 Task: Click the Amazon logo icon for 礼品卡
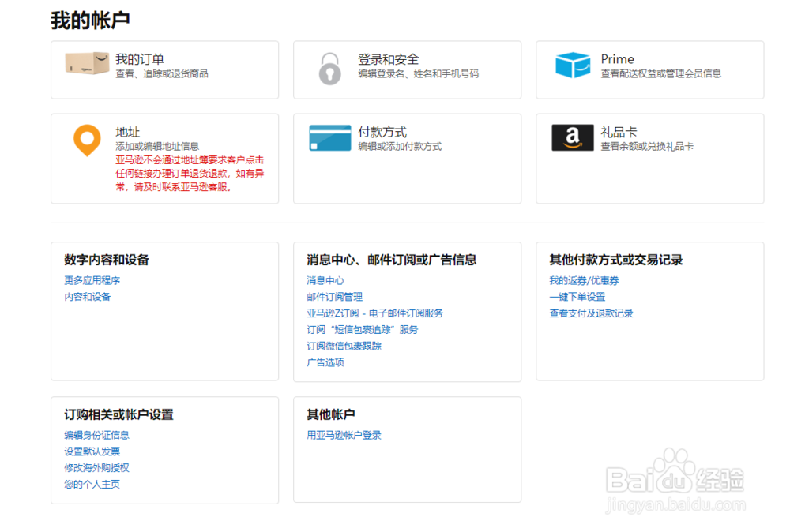[571, 137]
